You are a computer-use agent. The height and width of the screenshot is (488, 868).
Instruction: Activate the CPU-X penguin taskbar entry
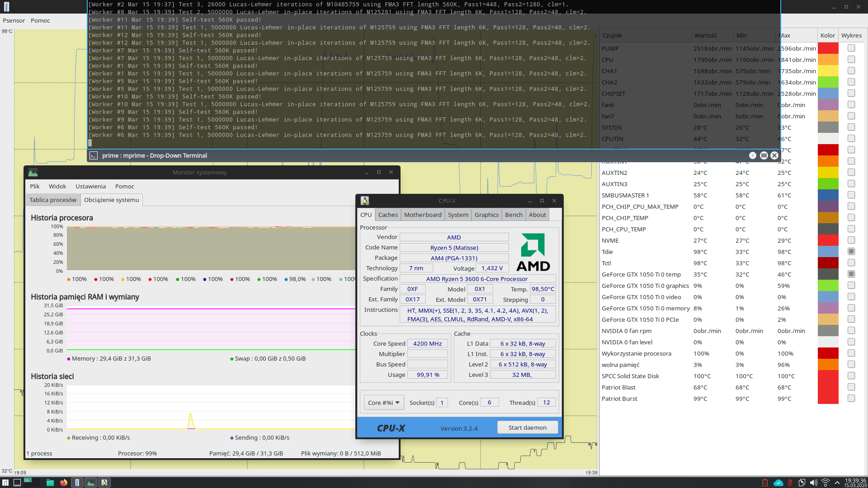(x=104, y=483)
